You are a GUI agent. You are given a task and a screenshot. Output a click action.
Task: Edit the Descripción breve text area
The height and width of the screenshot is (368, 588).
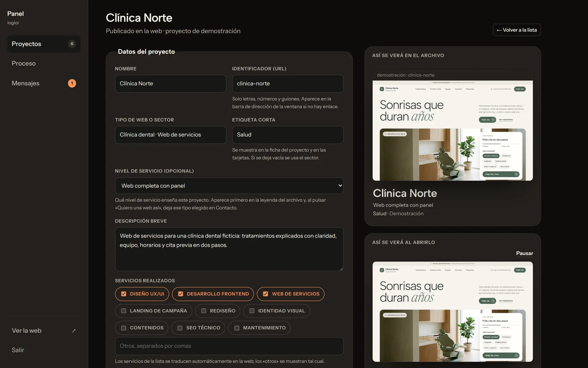point(229,249)
